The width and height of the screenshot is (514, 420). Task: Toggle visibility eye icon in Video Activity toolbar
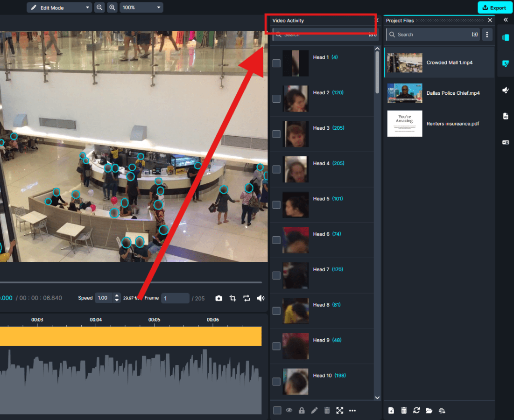pyautogui.click(x=289, y=410)
